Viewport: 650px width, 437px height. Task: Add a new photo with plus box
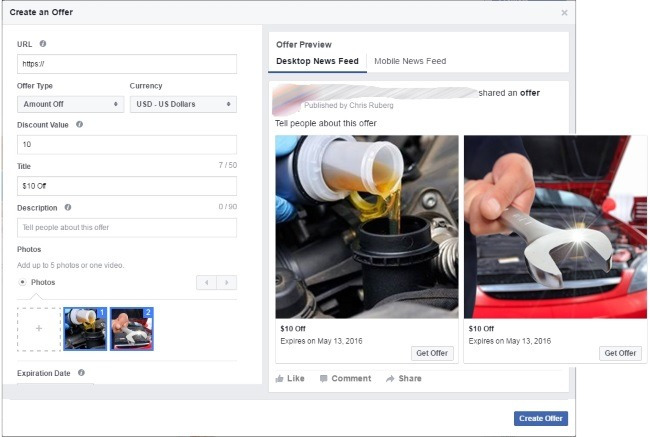[39, 329]
